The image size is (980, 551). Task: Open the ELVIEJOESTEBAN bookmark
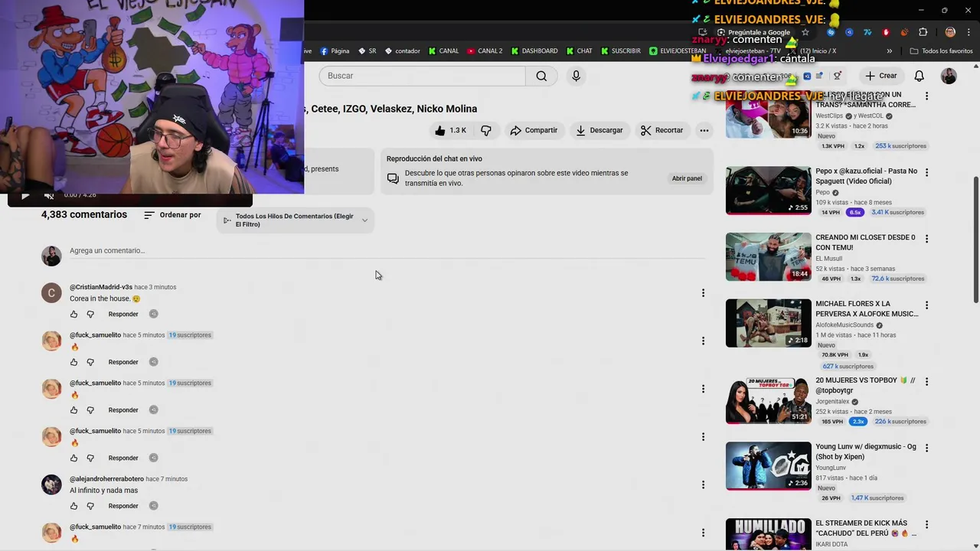coord(678,51)
